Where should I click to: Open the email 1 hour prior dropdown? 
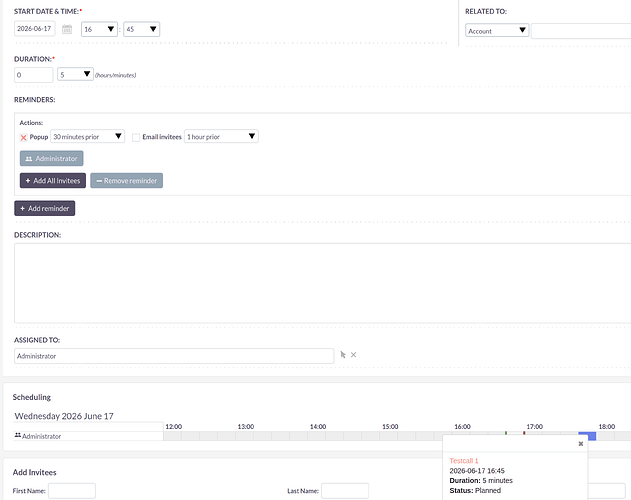221,136
